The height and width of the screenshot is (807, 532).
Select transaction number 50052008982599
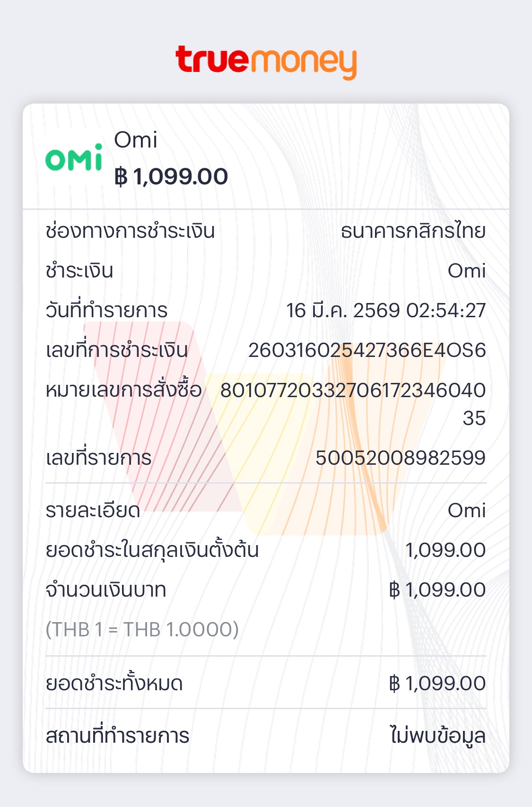pos(400,458)
